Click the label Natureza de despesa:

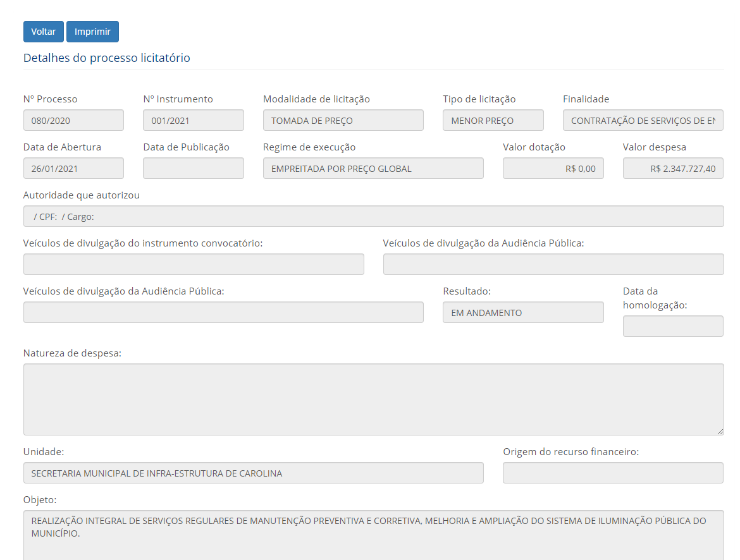(x=72, y=353)
